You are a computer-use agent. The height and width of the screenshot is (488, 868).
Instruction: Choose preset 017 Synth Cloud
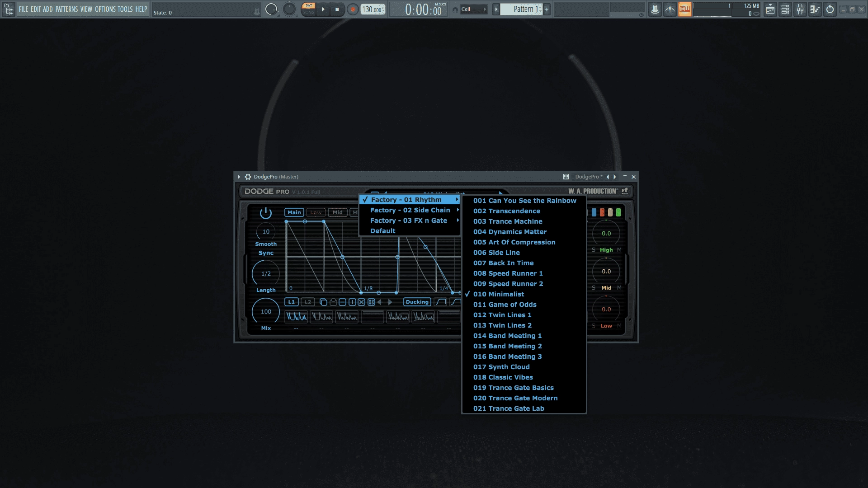[x=524, y=367]
